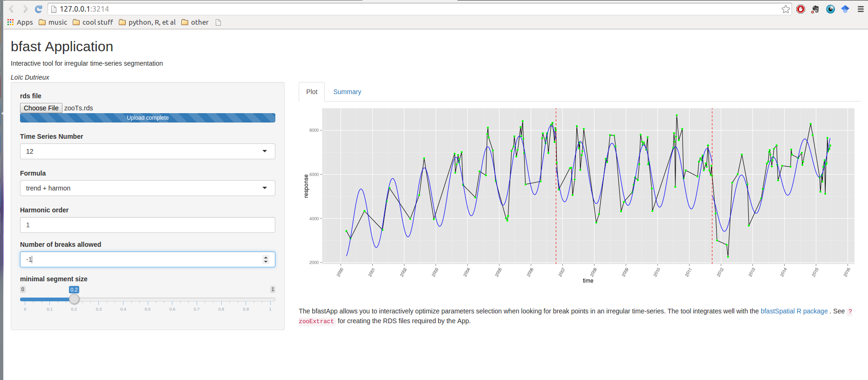Click the browser forward arrow

tap(26, 9)
